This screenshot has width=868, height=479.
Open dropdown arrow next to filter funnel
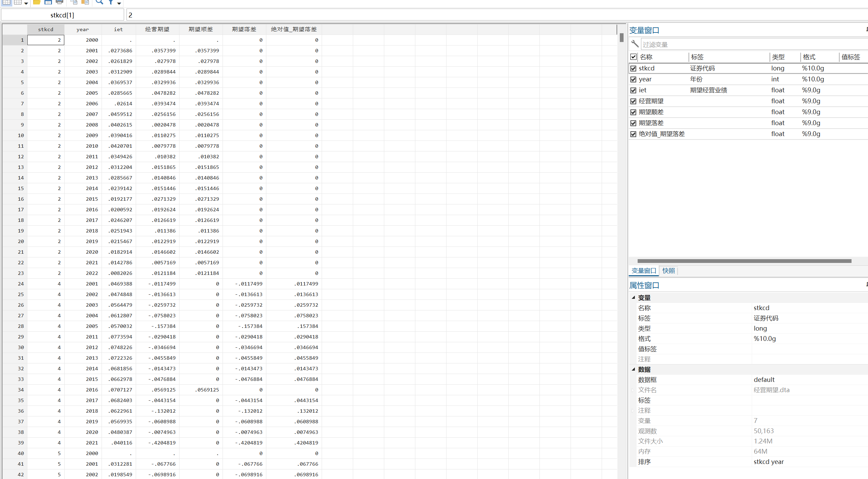[x=119, y=3]
